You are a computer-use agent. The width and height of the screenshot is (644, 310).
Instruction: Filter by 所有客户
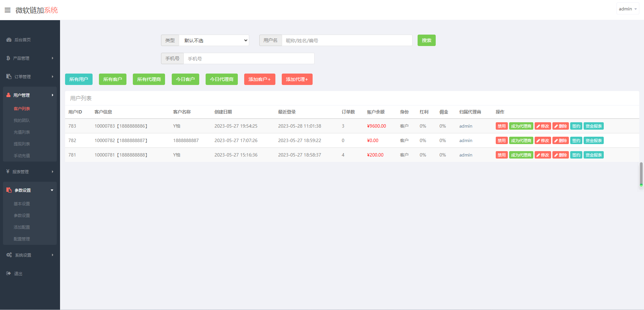point(113,79)
